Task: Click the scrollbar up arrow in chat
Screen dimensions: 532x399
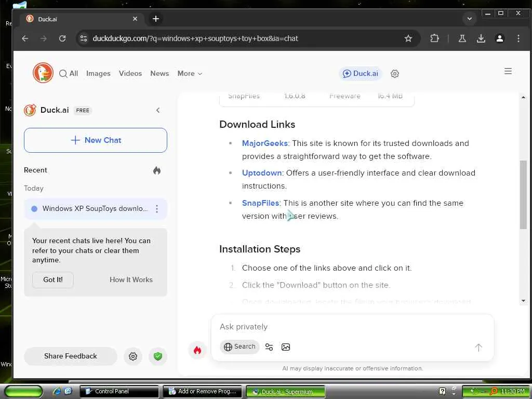Action: (523, 97)
